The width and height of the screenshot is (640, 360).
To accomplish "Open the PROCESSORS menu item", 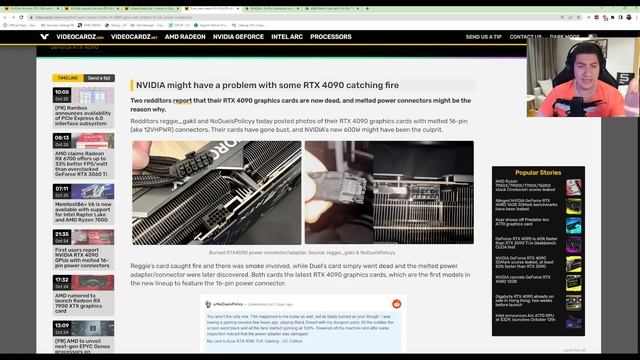I will (331, 37).
